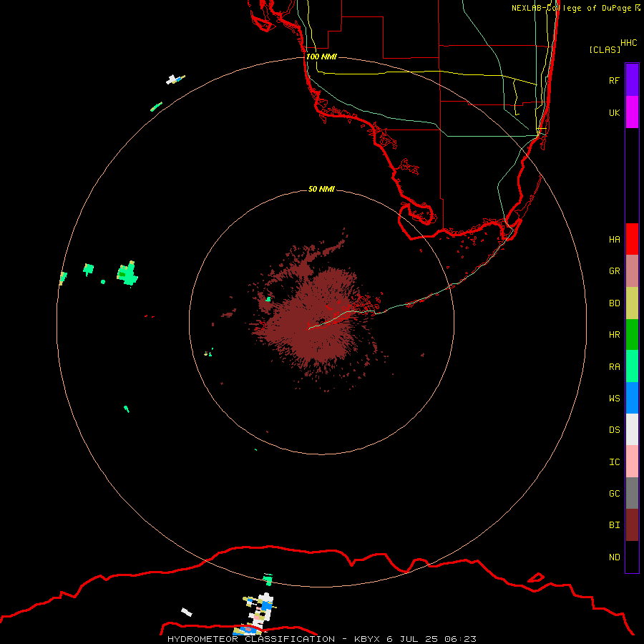The width and height of the screenshot is (644, 644).
Task: Click the GC legend label
Action: pyautogui.click(x=614, y=493)
